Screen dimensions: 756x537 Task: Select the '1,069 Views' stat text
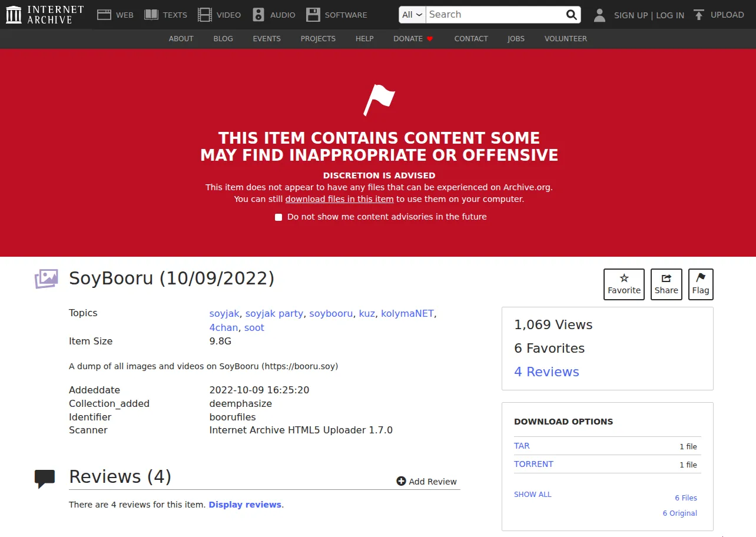(x=553, y=324)
